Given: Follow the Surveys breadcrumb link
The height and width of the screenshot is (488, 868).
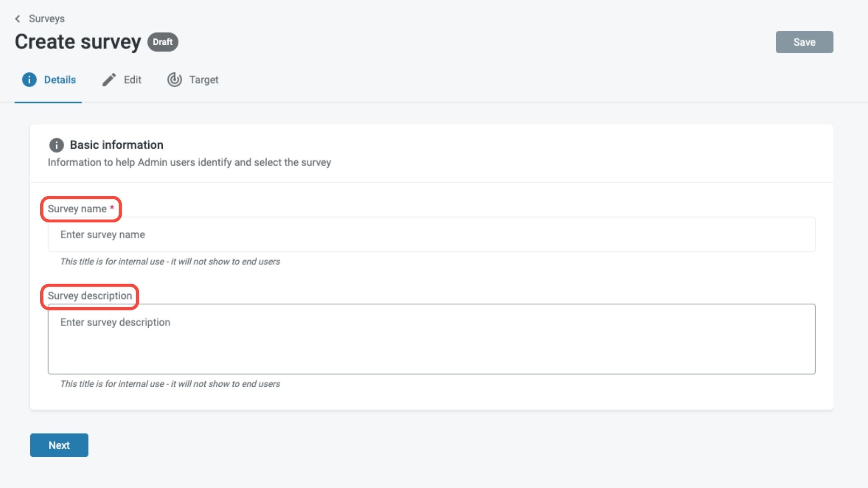Looking at the screenshot, I should click(47, 19).
